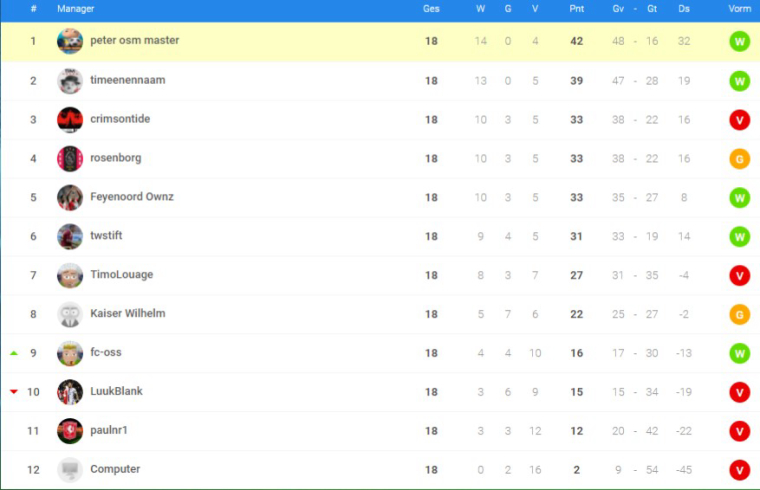Click timeenennaam's profile avatar
Screen dimensions: 760x490
(x=70, y=81)
